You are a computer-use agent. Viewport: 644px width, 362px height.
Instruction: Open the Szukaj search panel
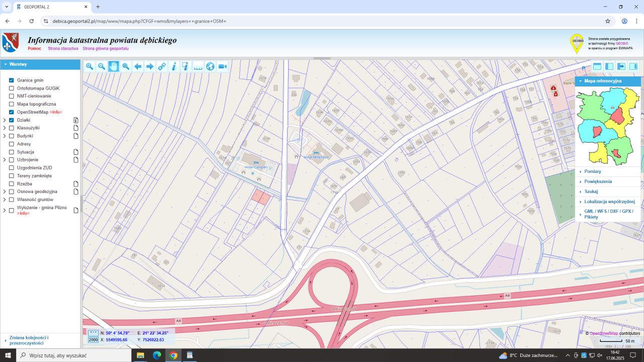(591, 192)
